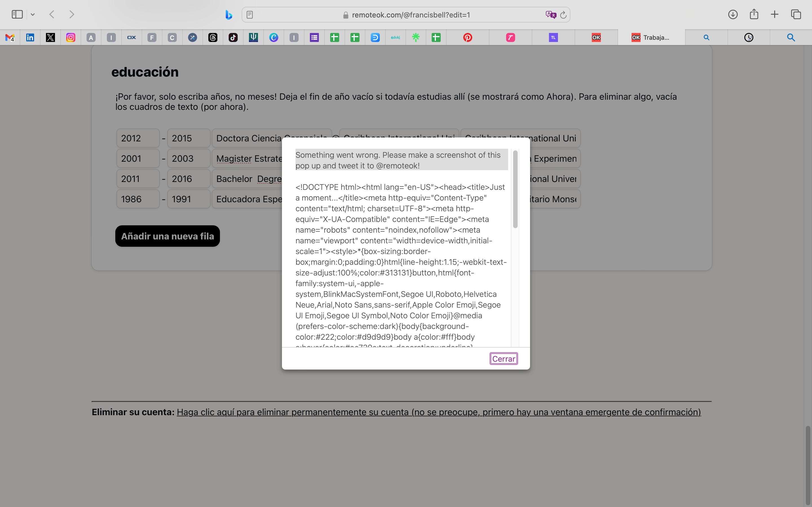The height and width of the screenshot is (507, 812).
Task: Show the tab overview
Action: point(796,14)
